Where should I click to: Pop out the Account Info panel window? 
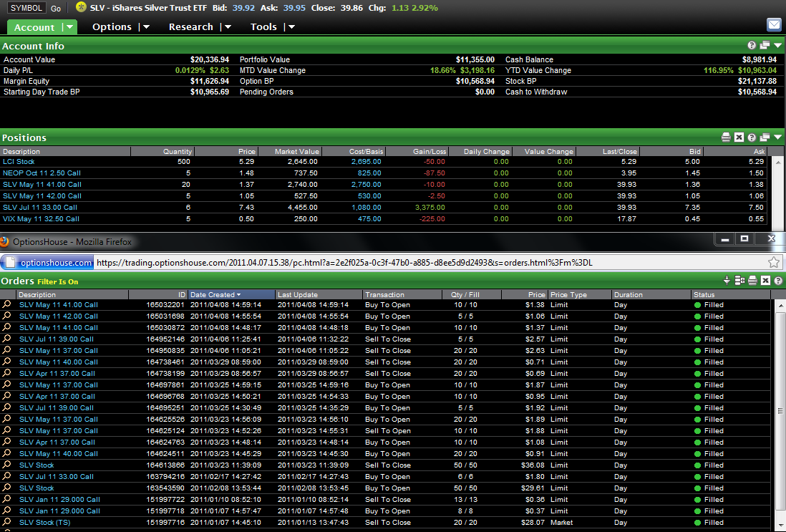765,46
